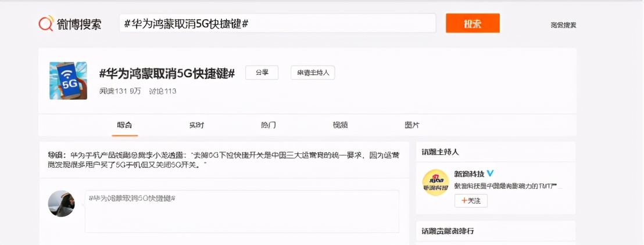The image size is (644, 245).
Task: Focus the search field containing #华为鸿蒙取消5G快捷键#
Action: pyautogui.click(x=278, y=23)
